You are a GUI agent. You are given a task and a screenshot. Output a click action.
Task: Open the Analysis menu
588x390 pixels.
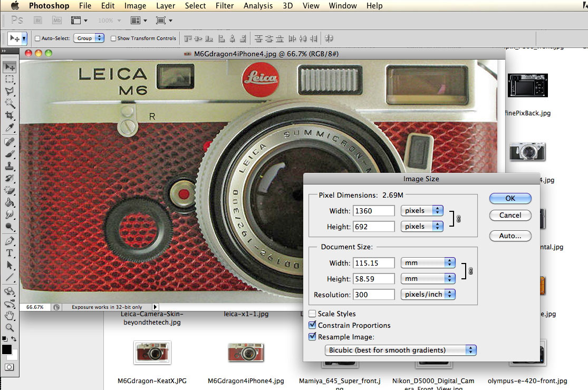pos(258,6)
